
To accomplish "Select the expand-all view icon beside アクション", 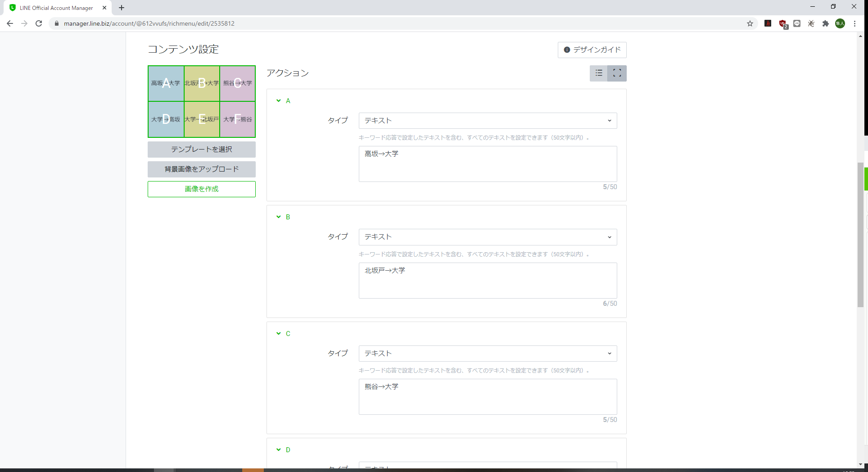I will tap(617, 73).
